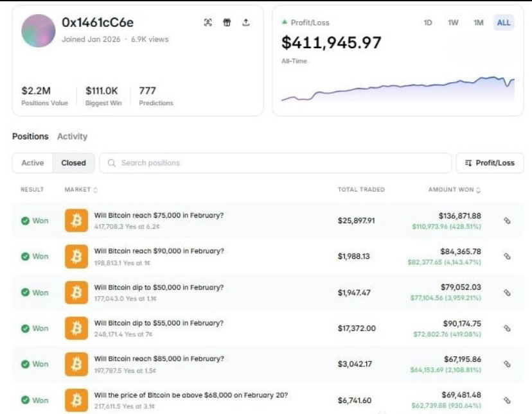Screen dimensions: 532x414
Task: Open market 'Will Bitcoin reach $85,000 in February?'
Action: (159, 359)
